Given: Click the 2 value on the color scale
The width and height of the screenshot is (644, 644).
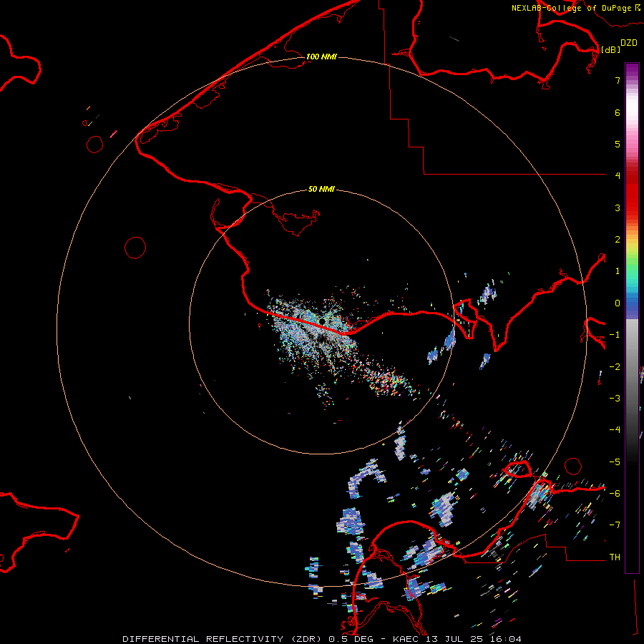Looking at the screenshot, I should coord(618,240).
